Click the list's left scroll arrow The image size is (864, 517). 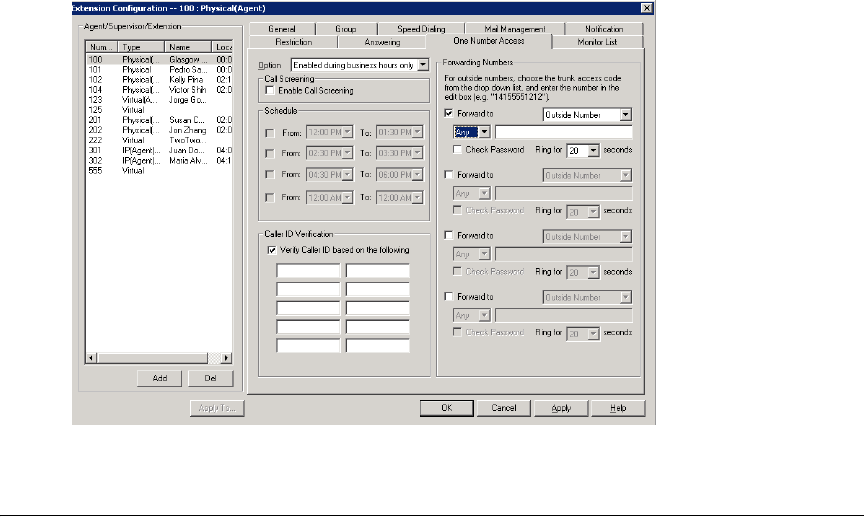pos(92,358)
